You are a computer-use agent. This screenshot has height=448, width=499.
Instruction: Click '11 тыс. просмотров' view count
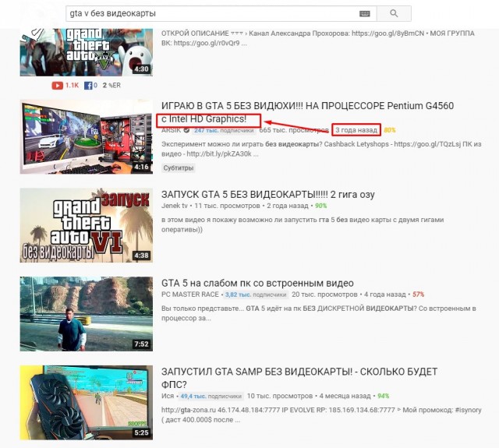pyautogui.click(x=227, y=206)
